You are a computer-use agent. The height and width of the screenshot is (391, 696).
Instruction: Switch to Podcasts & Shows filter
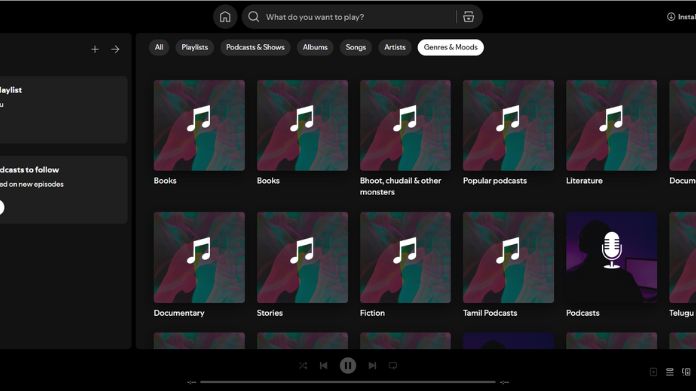click(x=255, y=47)
